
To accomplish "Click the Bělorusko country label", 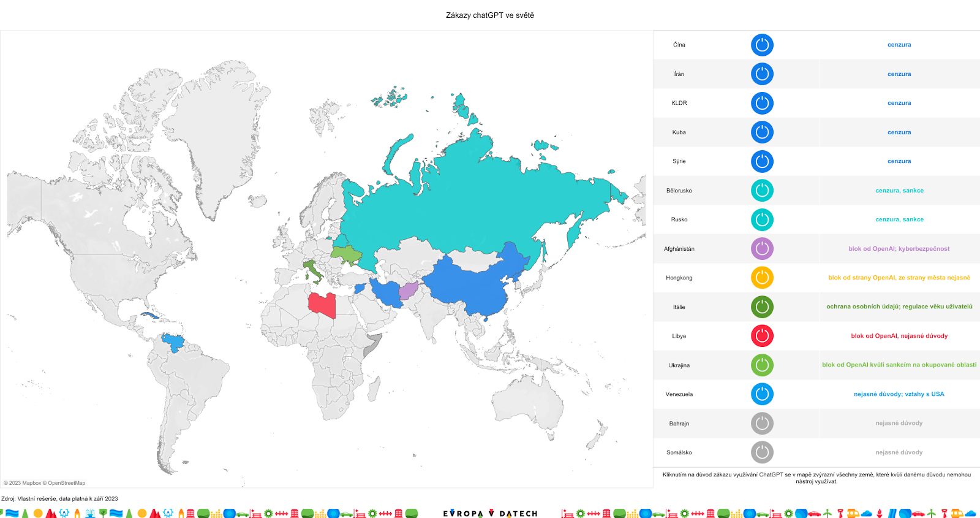I will click(679, 191).
